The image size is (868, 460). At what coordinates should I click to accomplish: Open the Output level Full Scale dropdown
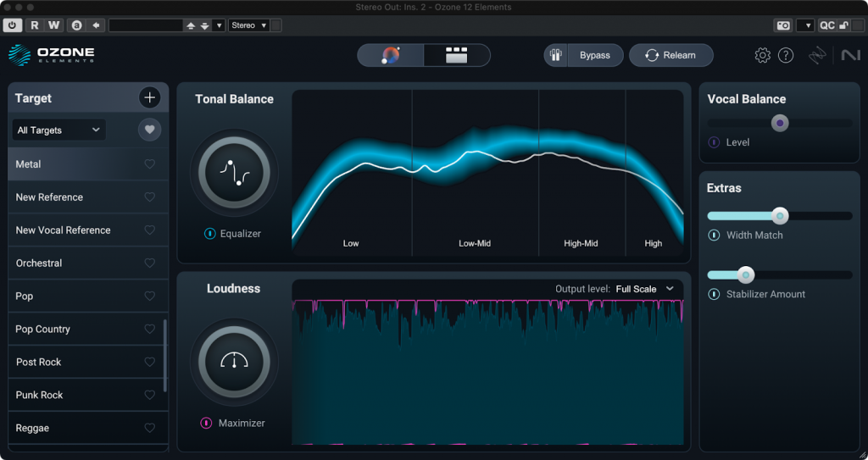(645, 289)
